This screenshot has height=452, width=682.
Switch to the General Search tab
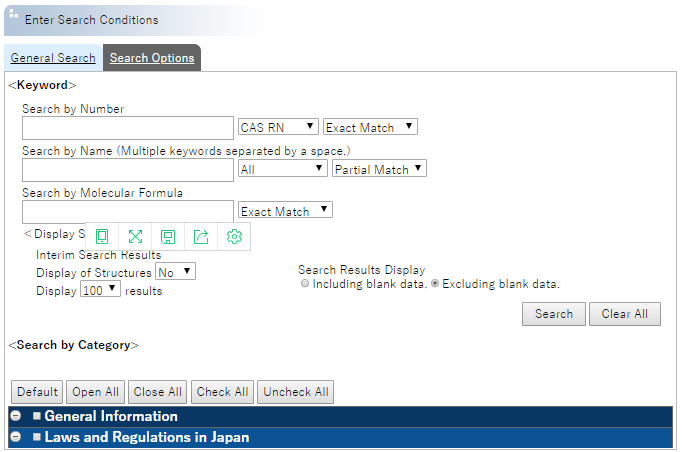(53, 58)
